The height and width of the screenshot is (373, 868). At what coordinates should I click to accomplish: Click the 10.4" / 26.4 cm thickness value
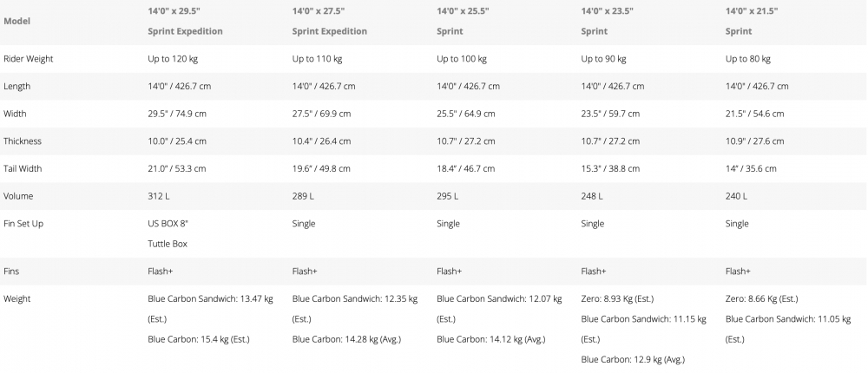(x=322, y=141)
